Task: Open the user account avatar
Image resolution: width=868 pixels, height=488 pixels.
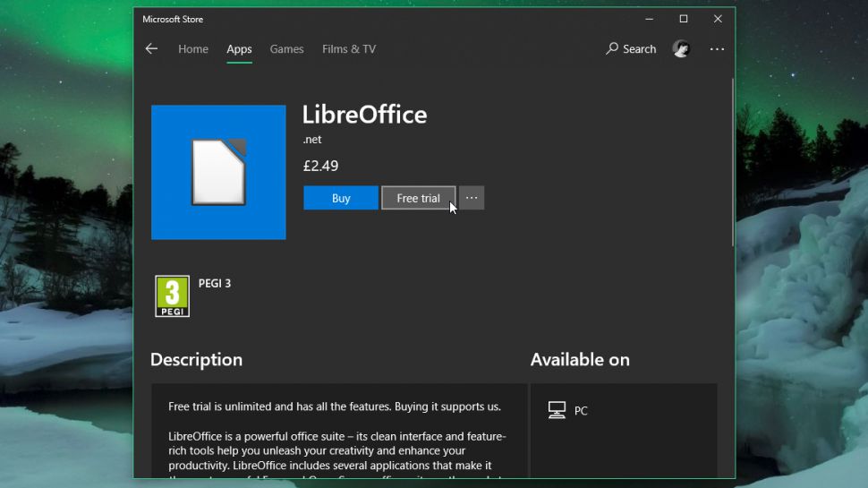Action: point(681,48)
